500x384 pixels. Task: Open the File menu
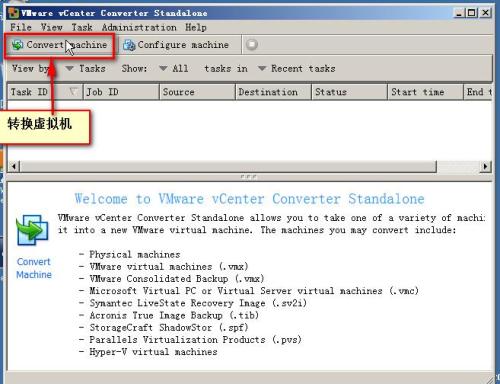(21, 27)
